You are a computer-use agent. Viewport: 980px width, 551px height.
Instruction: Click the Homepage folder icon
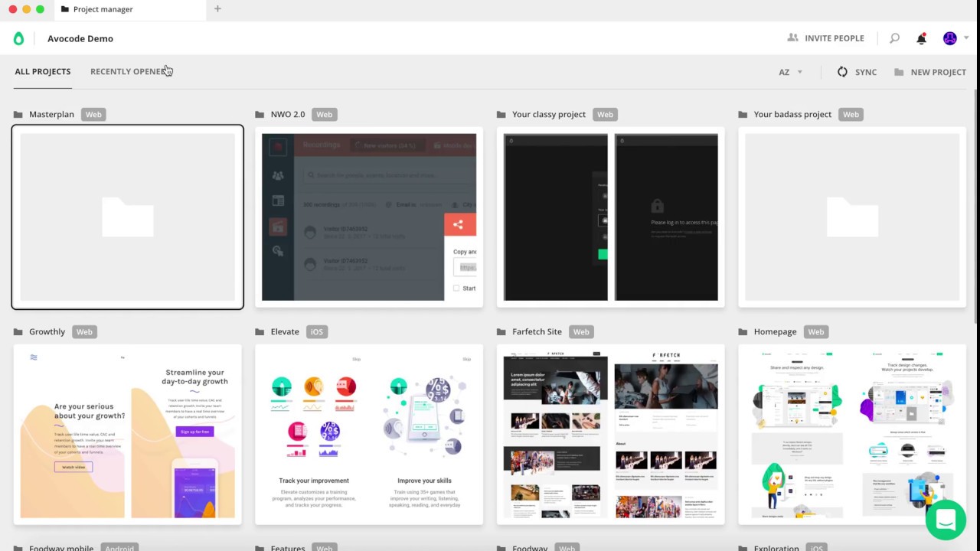click(x=743, y=332)
